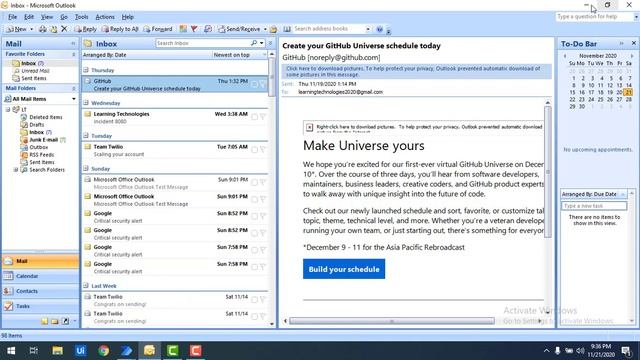Open the Windows Start menu
Screen dimensions: 640x360
(x=11, y=351)
